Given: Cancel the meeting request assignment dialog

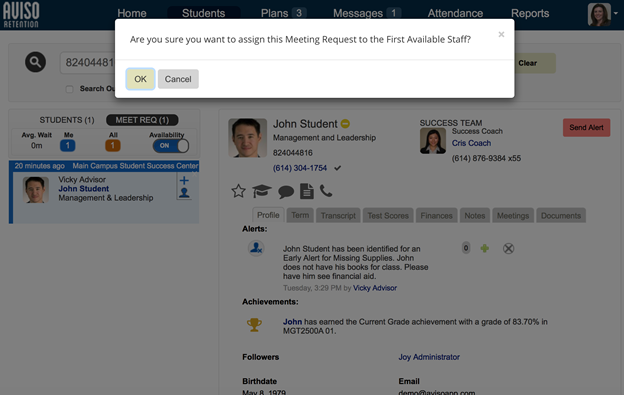Looking at the screenshot, I should coord(178,79).
